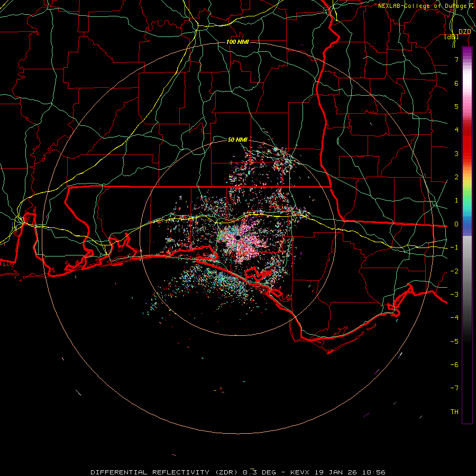Click the "10:56" timestamp text

coord(374,472)
